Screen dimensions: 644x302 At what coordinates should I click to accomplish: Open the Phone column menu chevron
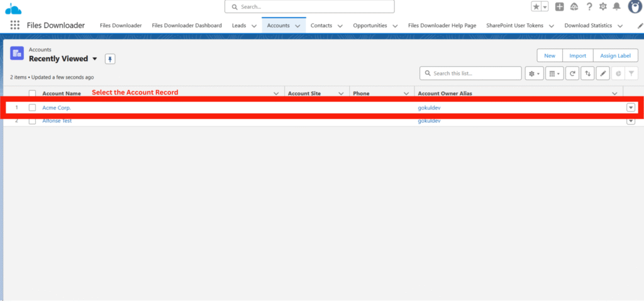click(x=406, y=94)
